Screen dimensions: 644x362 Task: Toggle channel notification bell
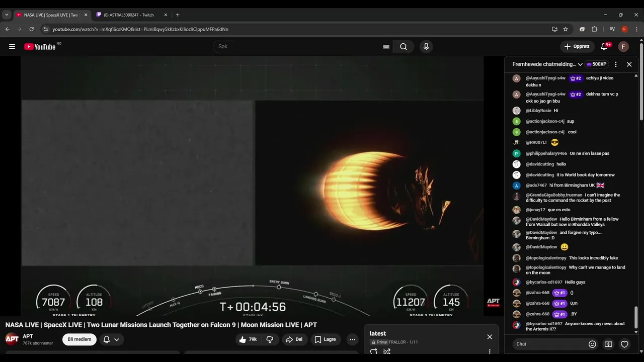click(x=107, y=339)
